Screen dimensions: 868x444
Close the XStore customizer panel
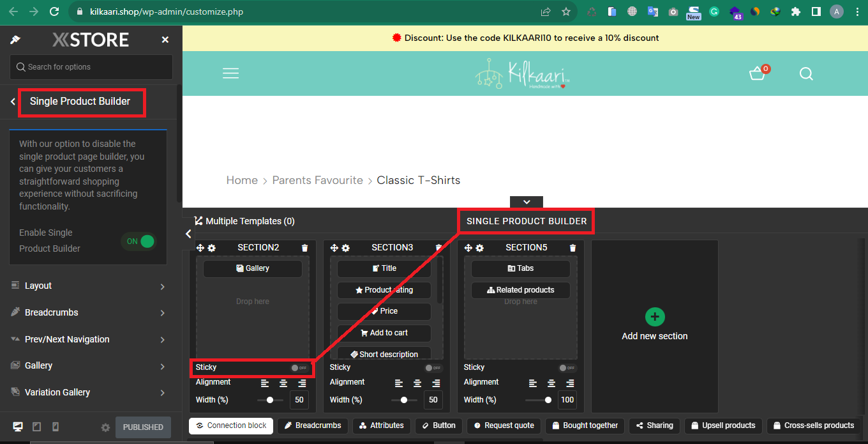click(x=165, y=40)
